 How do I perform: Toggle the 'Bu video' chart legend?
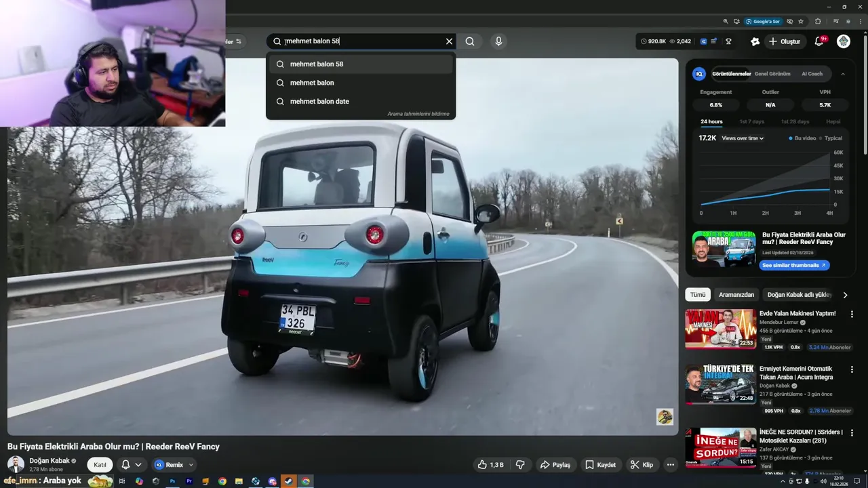click(802, 138)
